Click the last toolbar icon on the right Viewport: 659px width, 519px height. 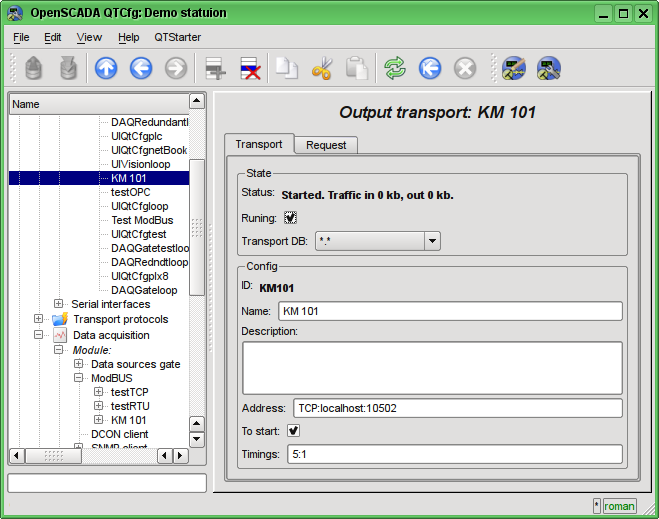coord(548,68)
